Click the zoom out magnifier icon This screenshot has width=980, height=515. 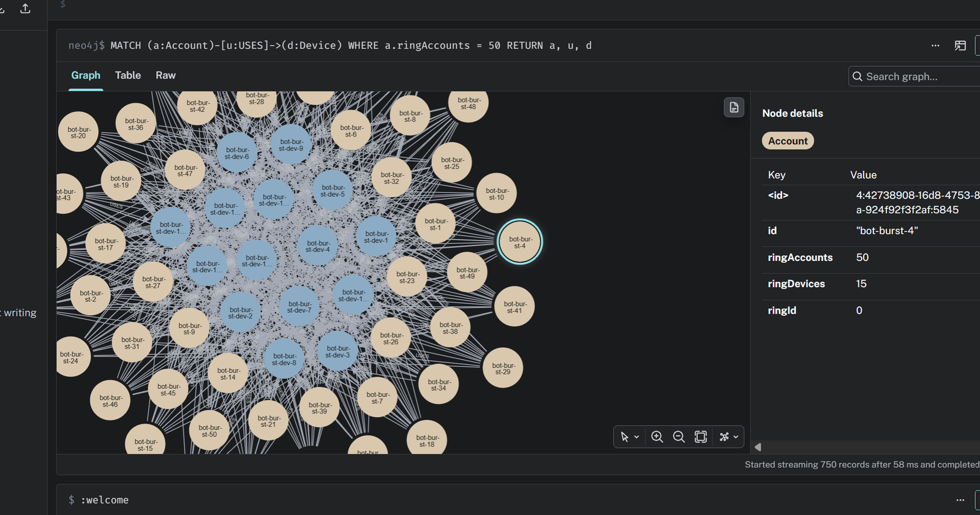tap(679, 437)
